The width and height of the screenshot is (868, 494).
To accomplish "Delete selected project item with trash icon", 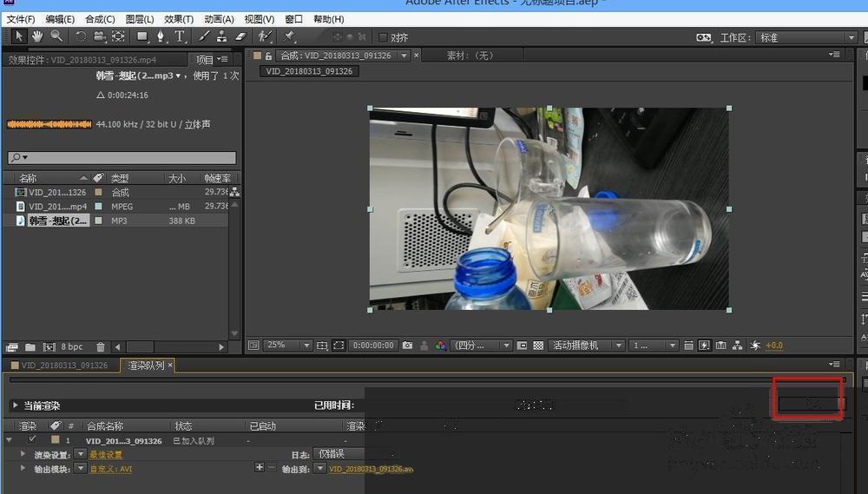I will click(100, 347).
